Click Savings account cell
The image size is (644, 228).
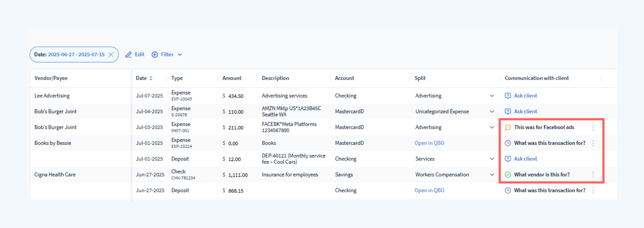(344, 174)
